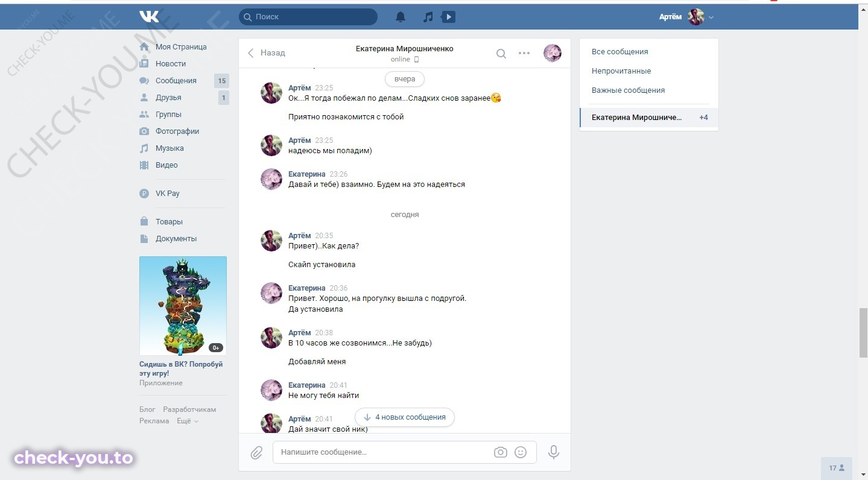
Task: Open Документы in the sidebar
Action: (176, 238)
